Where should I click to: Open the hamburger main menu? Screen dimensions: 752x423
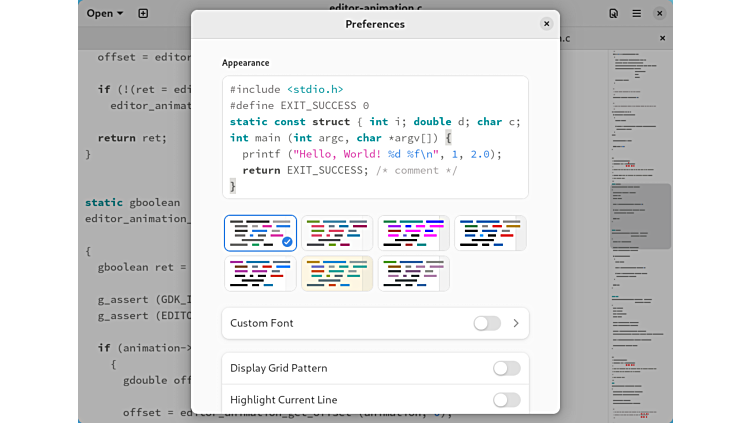636,13
